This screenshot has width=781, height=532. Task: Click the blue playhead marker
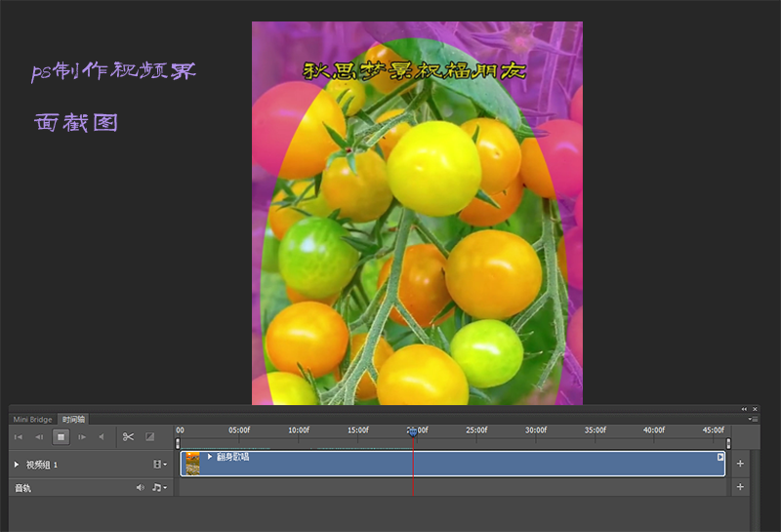point(413,430)
